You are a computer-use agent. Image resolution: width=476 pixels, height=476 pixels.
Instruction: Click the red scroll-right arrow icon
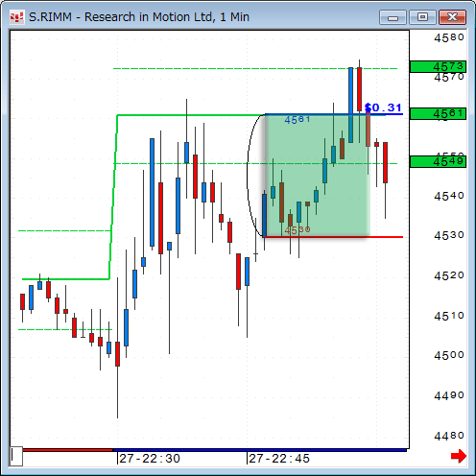point(459,456)
